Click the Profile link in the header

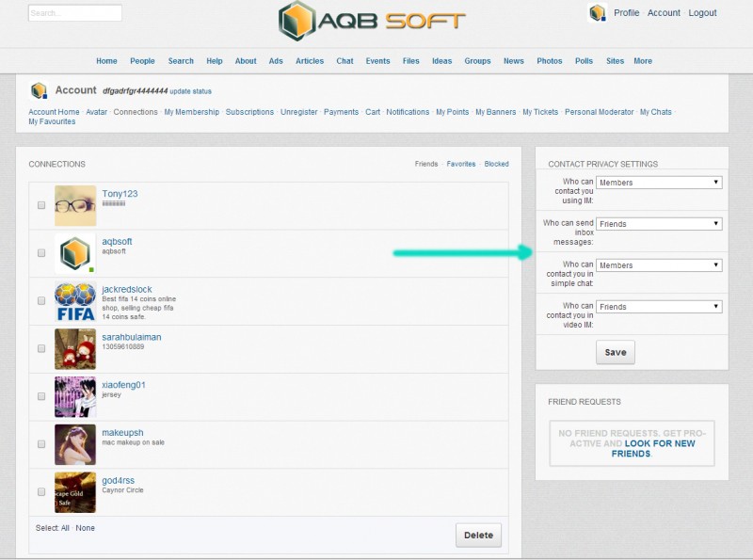[627, 13]
